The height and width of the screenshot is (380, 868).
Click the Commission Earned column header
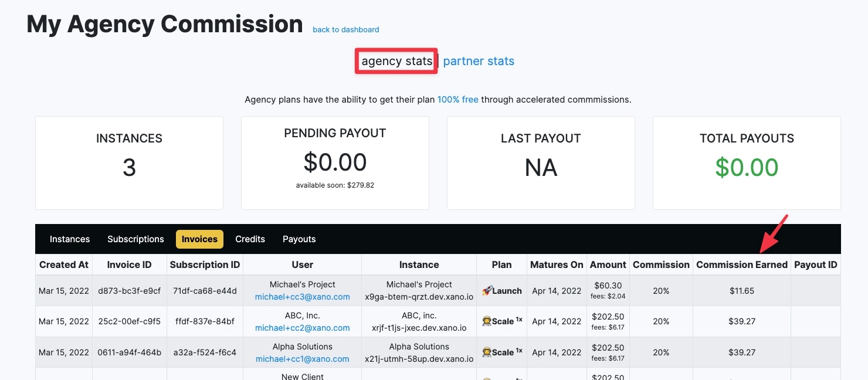click(x=741, y=264)
